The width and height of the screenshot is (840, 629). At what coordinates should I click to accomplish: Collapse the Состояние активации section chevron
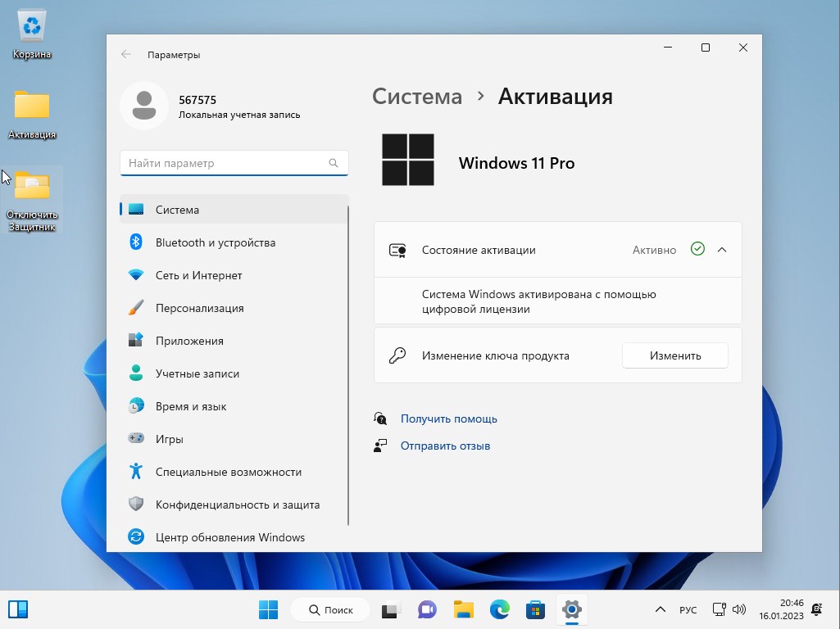[722, 250]
